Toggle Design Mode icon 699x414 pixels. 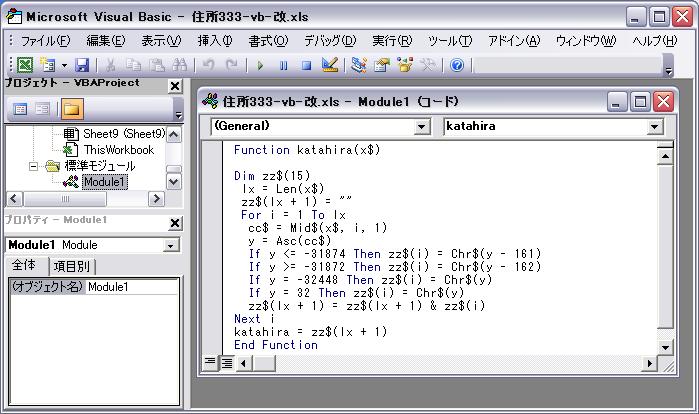330,65
